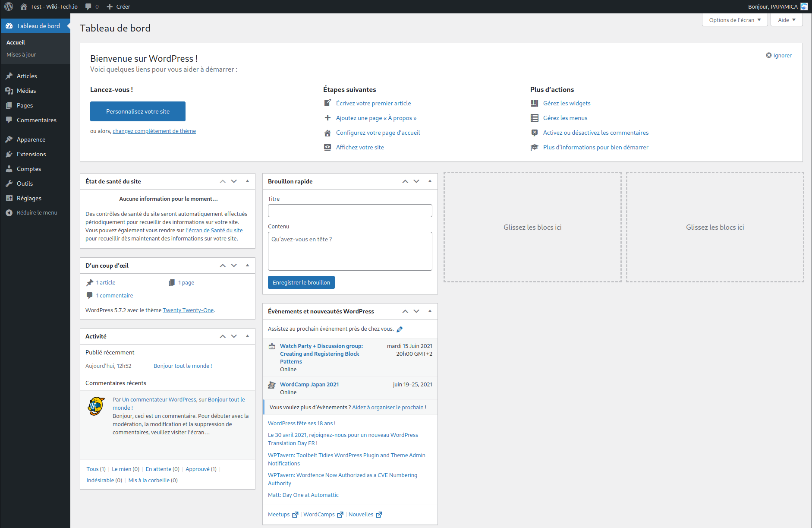The width and height of the screenshot is (812, 528).
Task: Open the Créer menu in admin bar
Action: (119, 6)
